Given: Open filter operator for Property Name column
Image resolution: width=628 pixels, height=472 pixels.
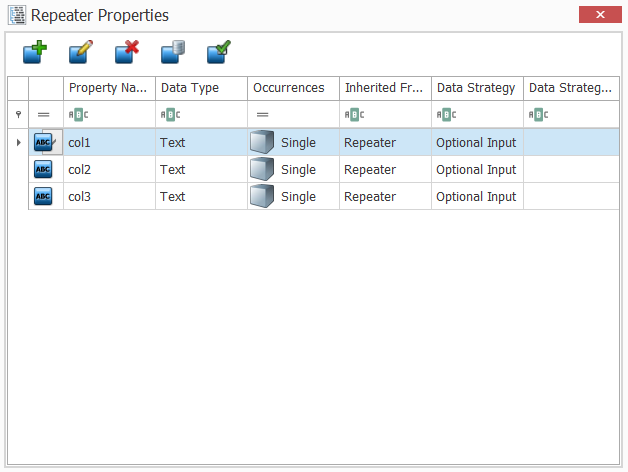Looking at the screenshot, I should click(x=78, y=115).
